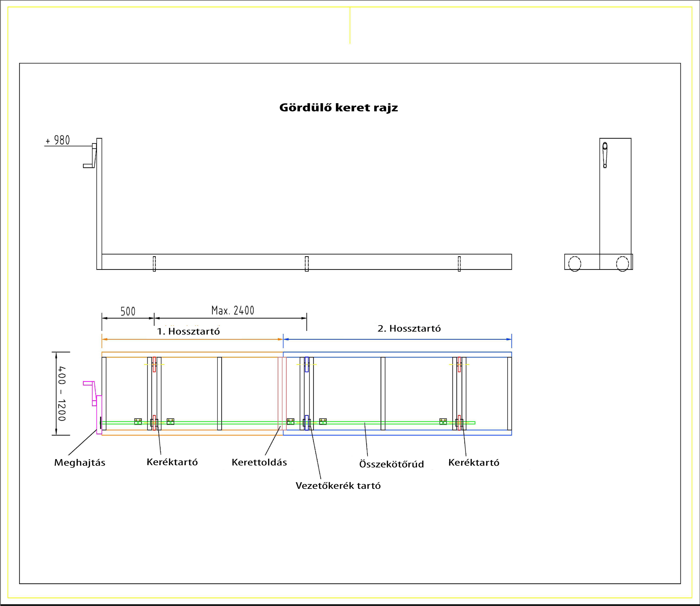Image resolution: width=700 pixels, height=606 pixels.
Task: Select the 'Vezetőkerék tartó' label
Action: [x=338, y=486]
